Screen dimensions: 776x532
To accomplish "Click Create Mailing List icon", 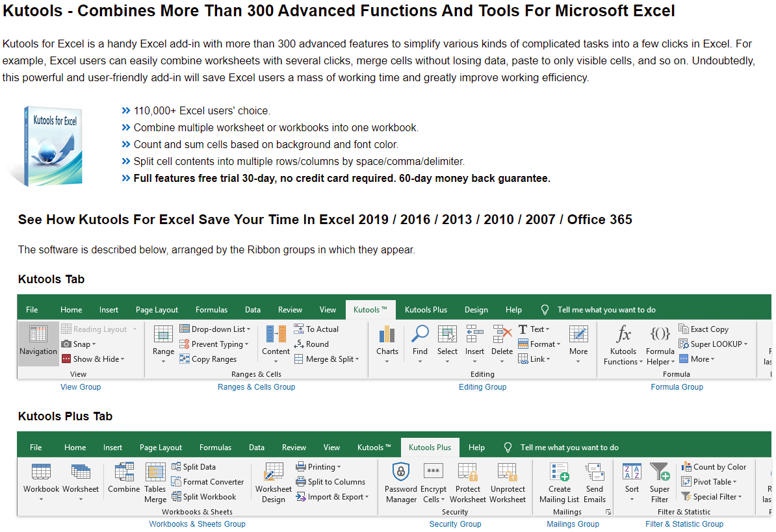I will point(559,472).
